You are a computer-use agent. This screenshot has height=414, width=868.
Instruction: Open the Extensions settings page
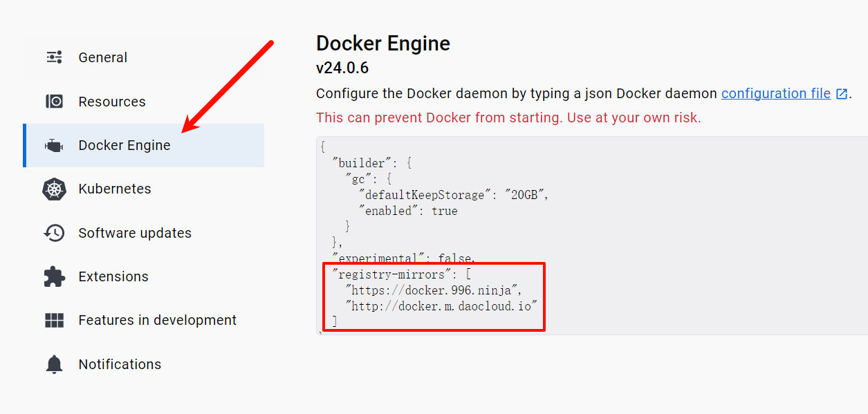pos(113,276)
